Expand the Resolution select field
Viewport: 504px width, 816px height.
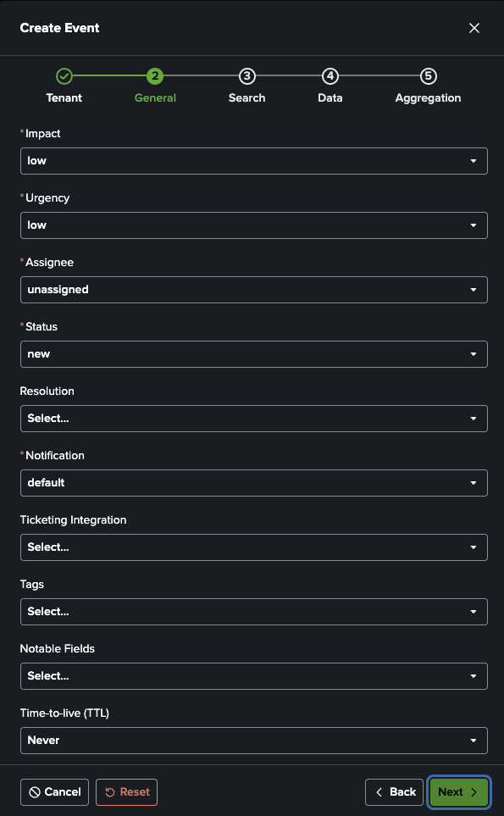coord(254,418)
